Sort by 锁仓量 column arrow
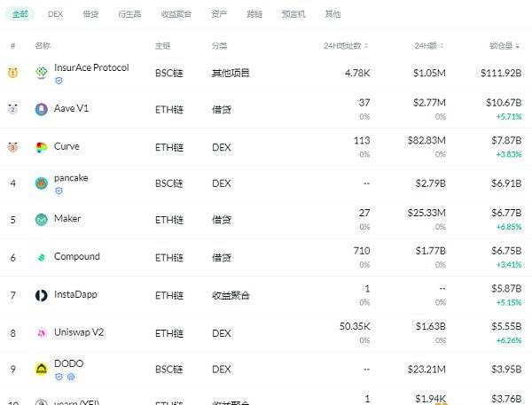Screen dimensions: 532x405 pyautogui.click(x=518, y=46)
